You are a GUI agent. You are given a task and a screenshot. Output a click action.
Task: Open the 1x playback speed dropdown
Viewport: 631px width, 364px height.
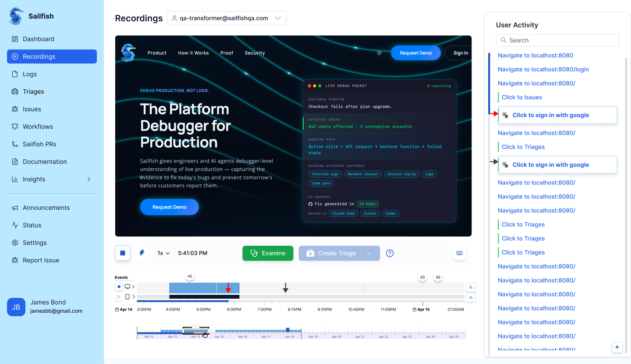[163, 253]
